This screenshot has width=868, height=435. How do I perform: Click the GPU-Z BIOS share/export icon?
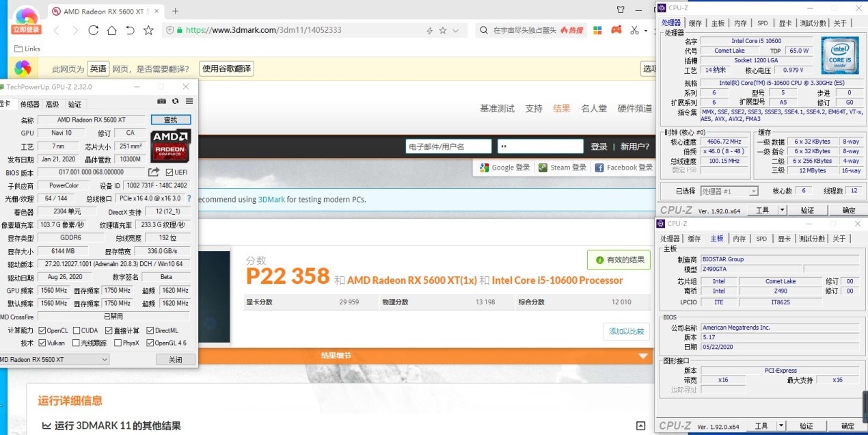[x=154, y=172]
